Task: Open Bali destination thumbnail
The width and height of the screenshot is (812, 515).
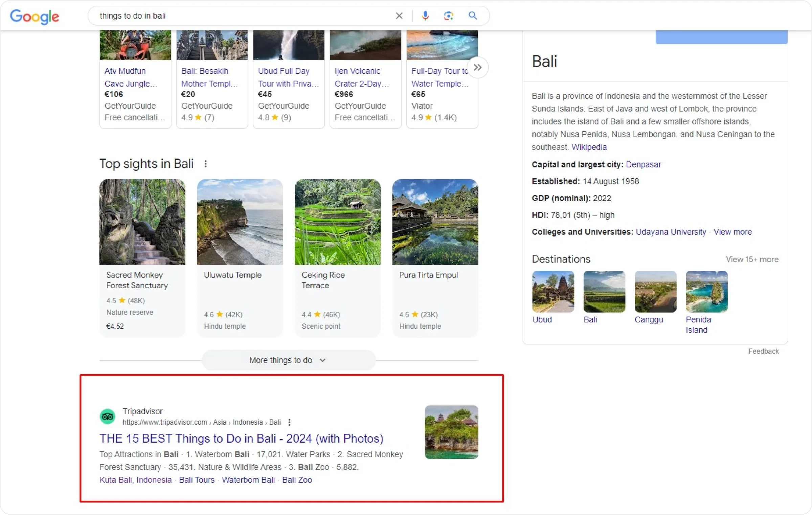Action: pos(604,291)
